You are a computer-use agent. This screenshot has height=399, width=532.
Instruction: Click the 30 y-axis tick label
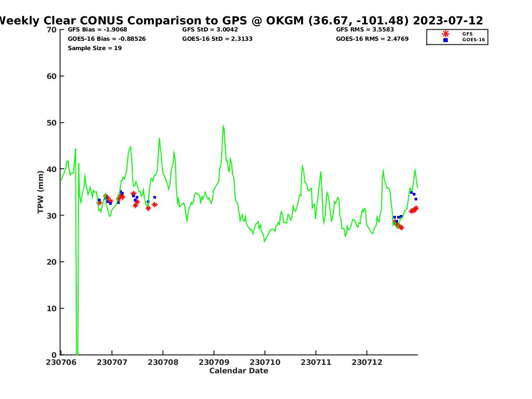coord(52,215)
